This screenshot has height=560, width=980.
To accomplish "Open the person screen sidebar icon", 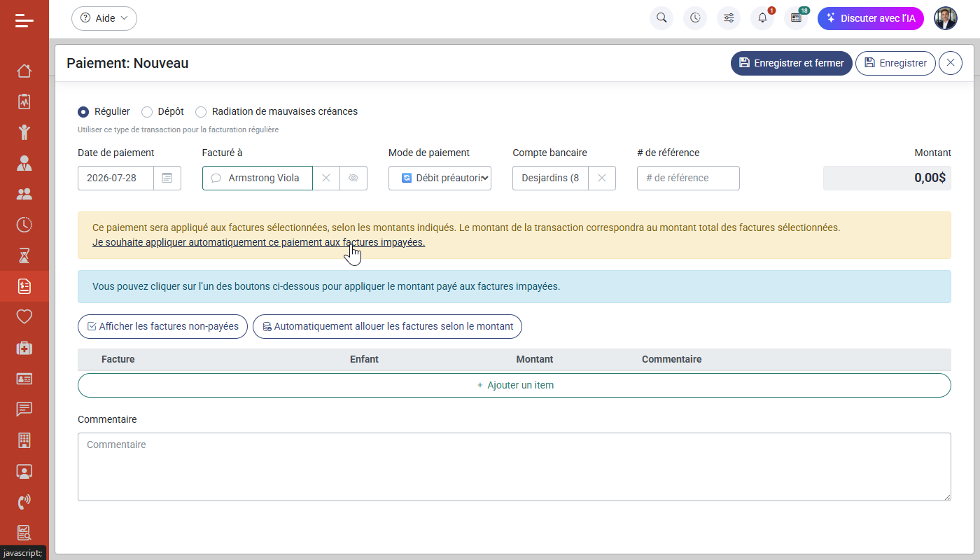I will (x=24, y=471).
